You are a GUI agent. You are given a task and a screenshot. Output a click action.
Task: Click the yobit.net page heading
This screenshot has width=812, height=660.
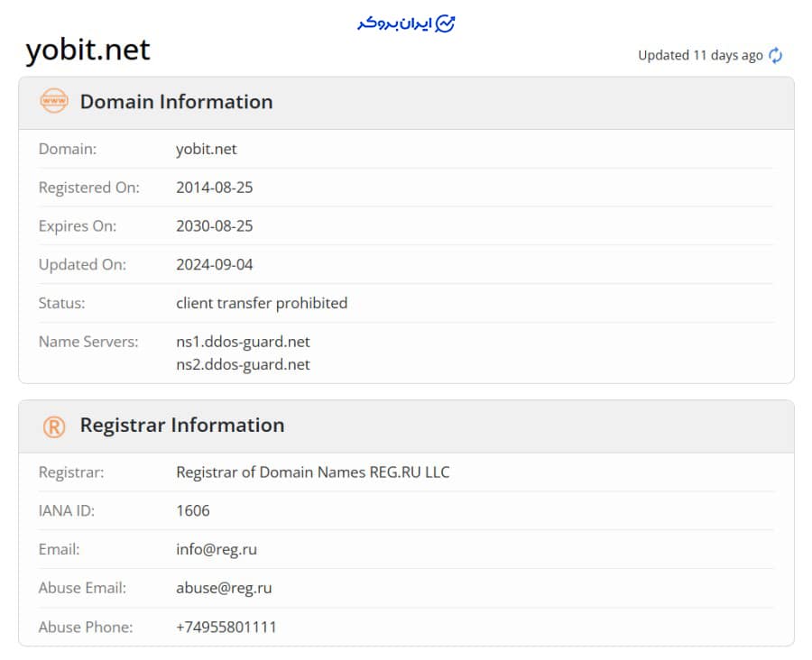coord(88,50)
